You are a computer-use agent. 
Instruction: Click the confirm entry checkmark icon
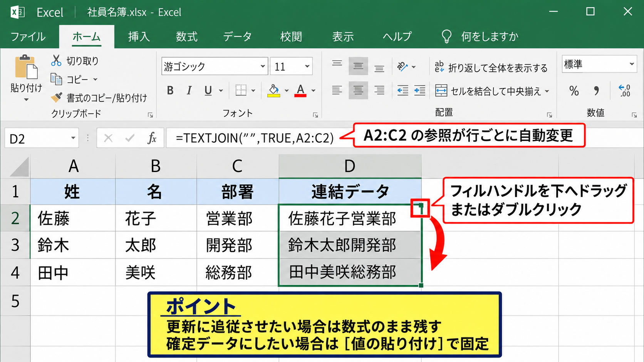130,138
